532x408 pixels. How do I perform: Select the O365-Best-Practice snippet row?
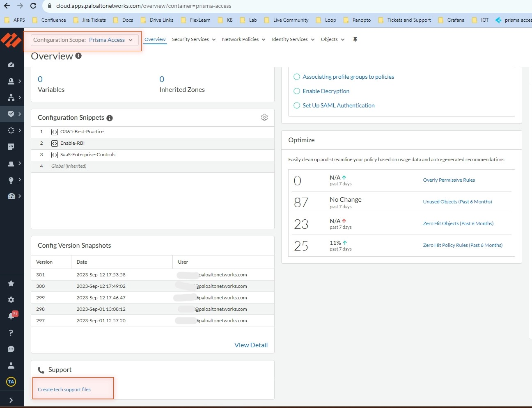tap(82, 132)
